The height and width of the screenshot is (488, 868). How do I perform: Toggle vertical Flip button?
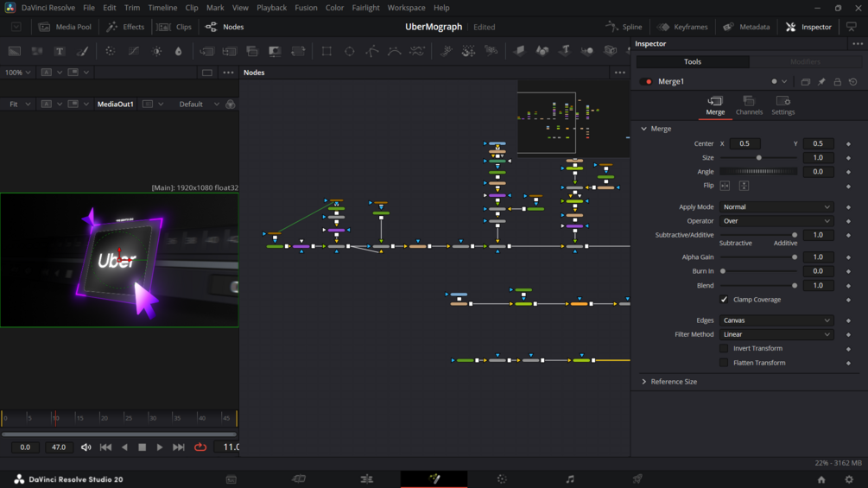tap(744, 186)
